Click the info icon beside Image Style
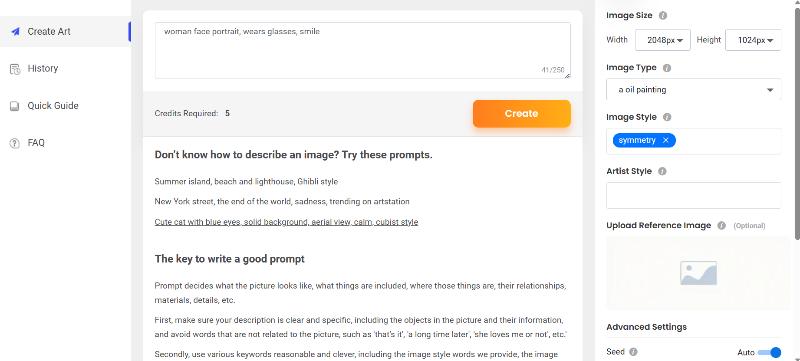Screen dimensions: 800x361 [x=667, y=117]
